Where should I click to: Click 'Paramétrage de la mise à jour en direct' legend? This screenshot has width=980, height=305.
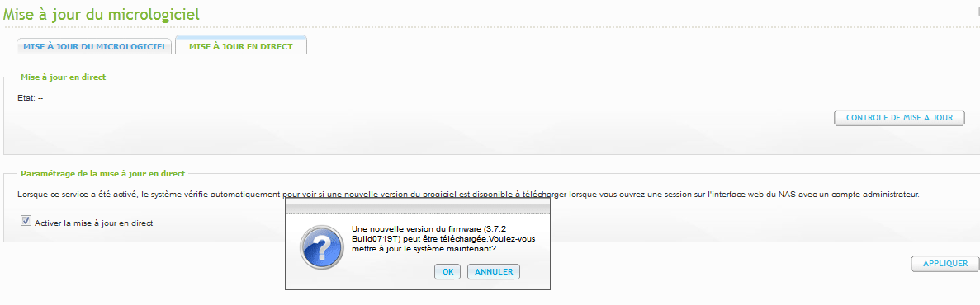point(102,173)
